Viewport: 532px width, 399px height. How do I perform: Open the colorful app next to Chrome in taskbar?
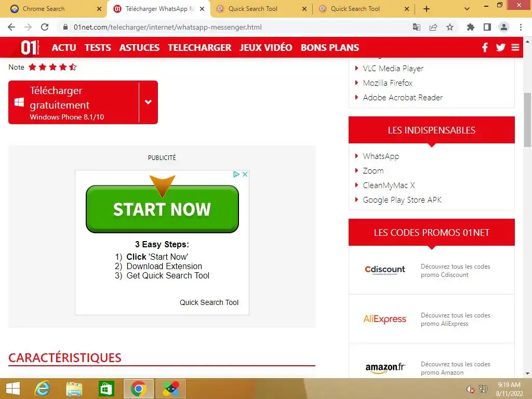[x=171, y=389]
